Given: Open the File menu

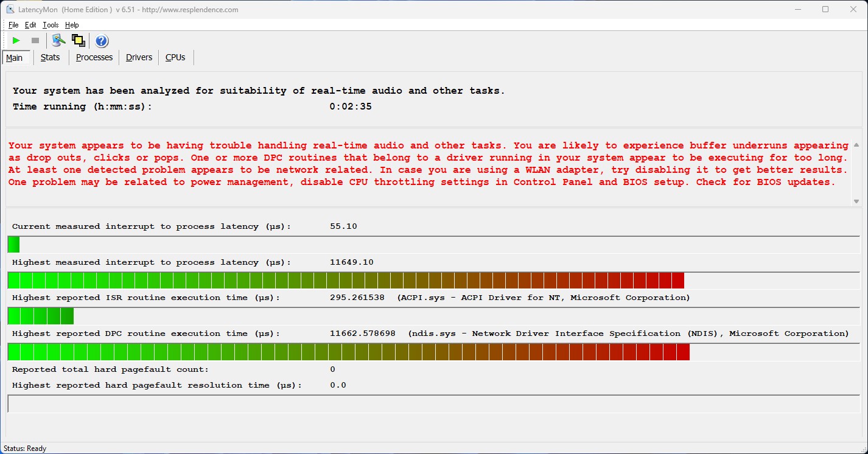Looking at the screenshot, I should 13,25.
